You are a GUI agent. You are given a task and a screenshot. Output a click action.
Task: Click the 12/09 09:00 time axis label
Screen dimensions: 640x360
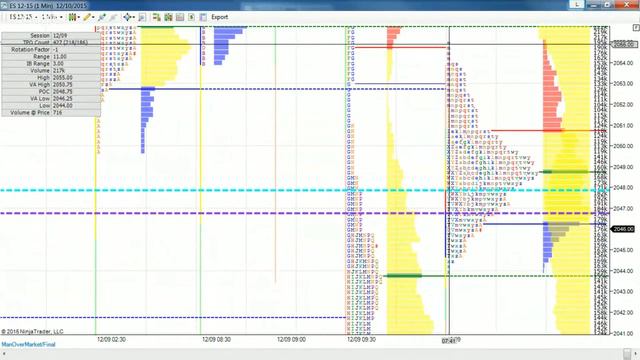coord(291,340)
